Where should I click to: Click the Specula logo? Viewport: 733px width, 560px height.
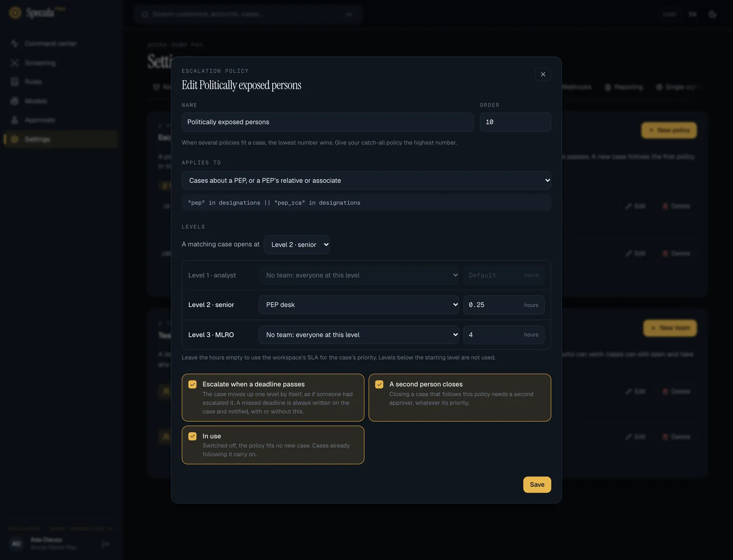pos(37,13)
